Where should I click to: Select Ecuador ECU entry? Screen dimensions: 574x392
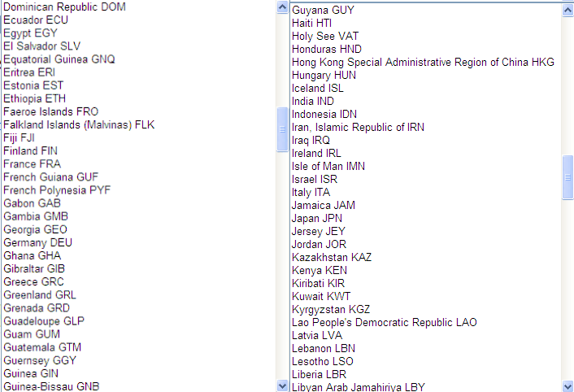pos(36,20)
